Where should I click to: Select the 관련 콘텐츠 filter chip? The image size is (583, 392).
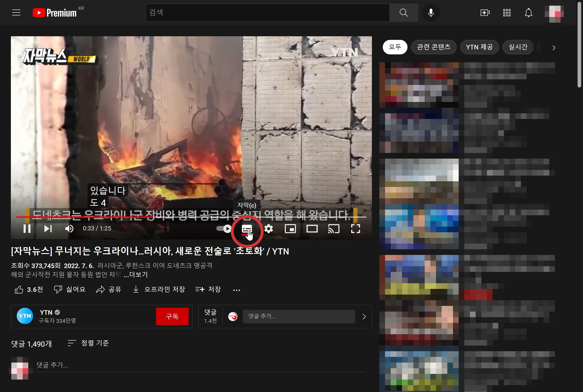tap(434, 47)
